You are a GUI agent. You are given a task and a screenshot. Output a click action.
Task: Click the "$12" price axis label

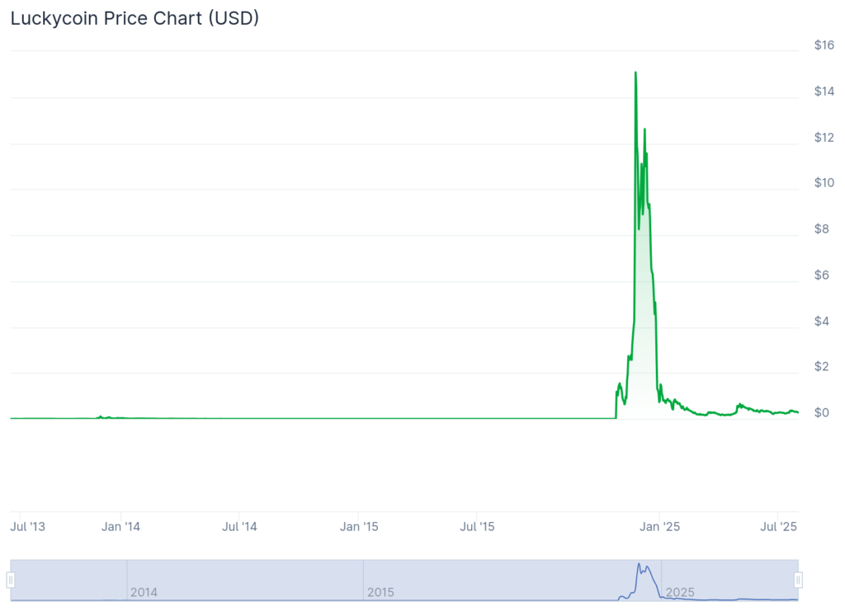822,137
